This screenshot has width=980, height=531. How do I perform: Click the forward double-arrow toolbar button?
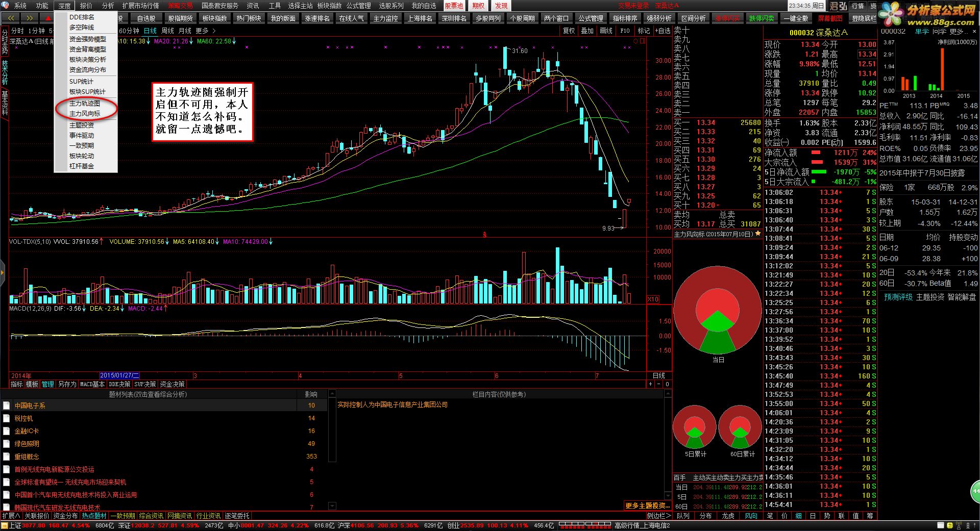tap(30, 18)
